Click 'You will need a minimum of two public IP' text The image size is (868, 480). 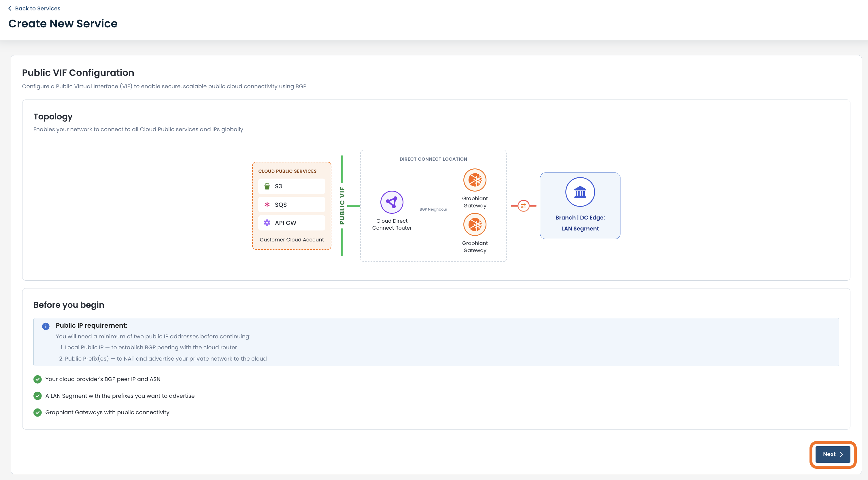pyautogui.click(x=153, y=336)
